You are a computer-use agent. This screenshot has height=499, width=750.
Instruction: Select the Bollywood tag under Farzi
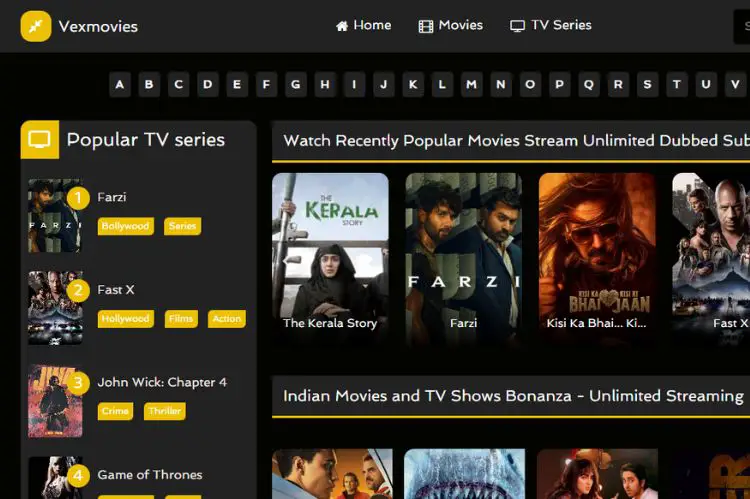pyautogui.click(x=126, y=226)
